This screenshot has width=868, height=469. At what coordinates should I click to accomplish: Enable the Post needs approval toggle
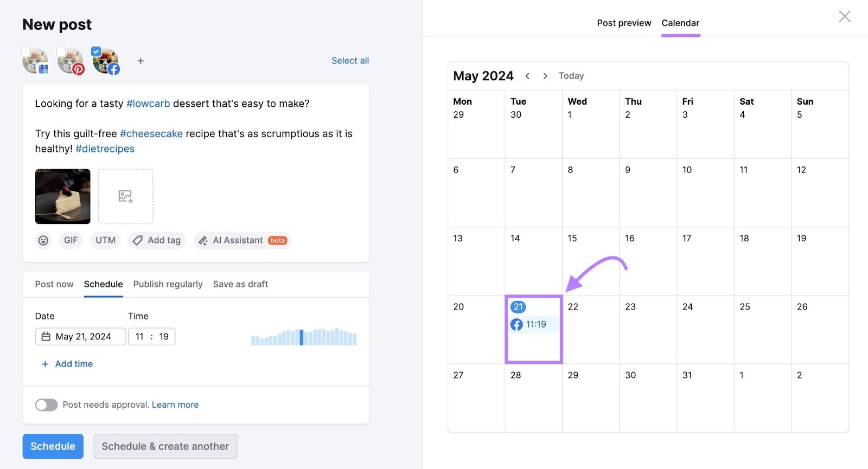pyautogui.click(x=46, y=404)
